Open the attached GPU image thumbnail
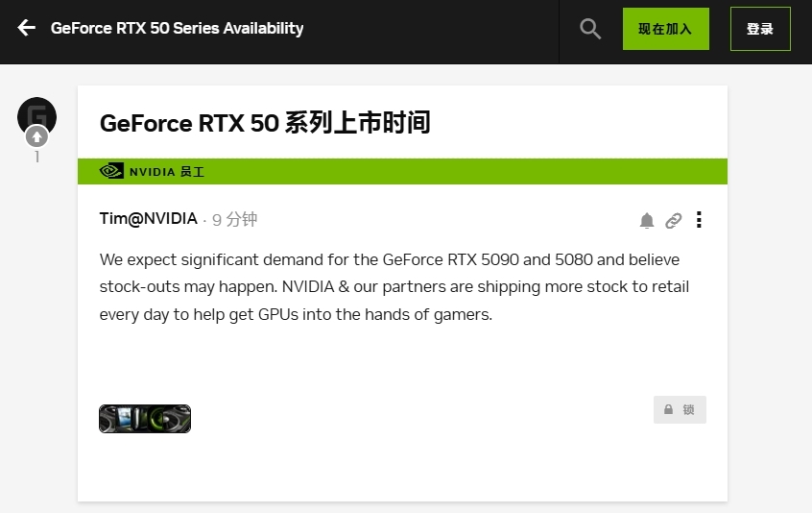 [x=145, y=419]
